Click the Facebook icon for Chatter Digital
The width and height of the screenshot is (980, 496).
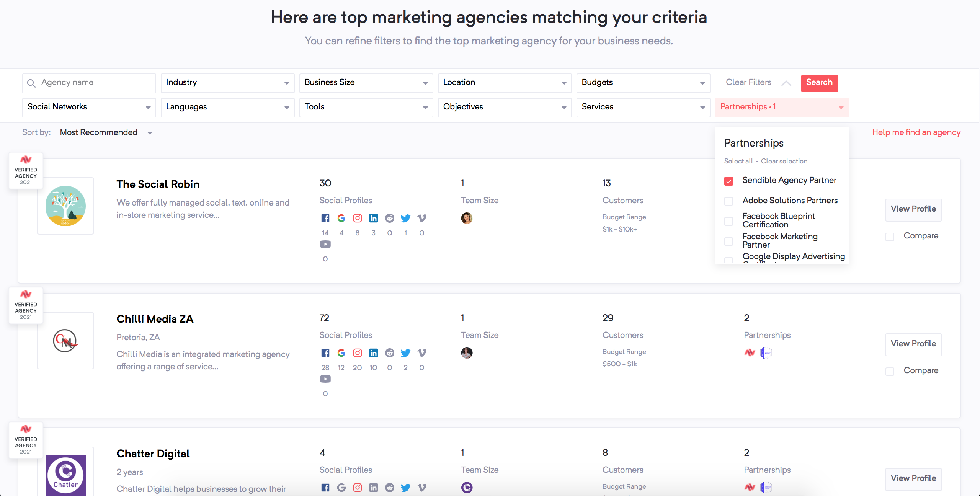tap(325, 488)
